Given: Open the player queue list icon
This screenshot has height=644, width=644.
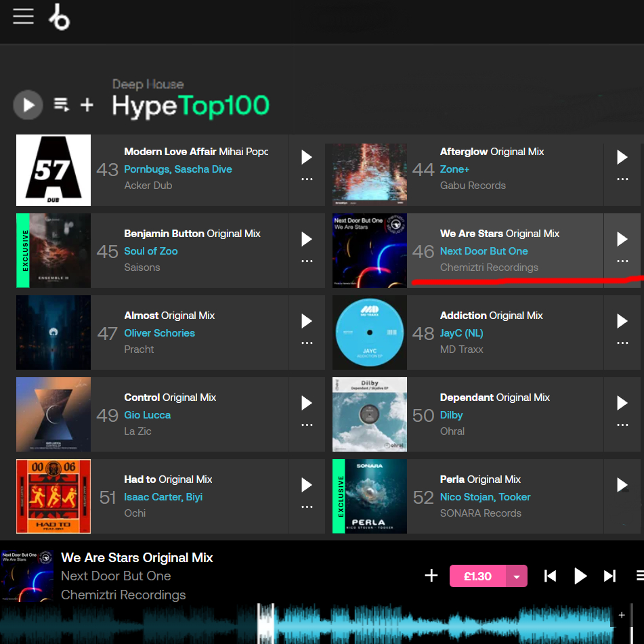Looking at the screenshot, I should [640, 576].
